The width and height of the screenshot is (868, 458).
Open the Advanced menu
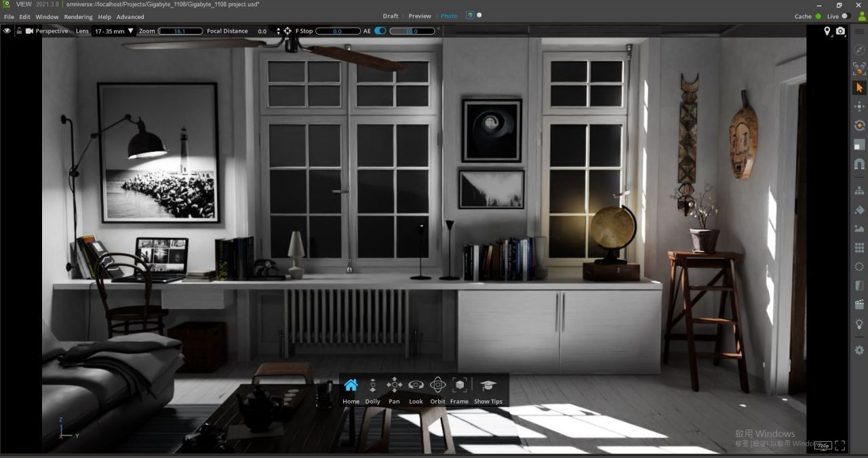click(130, 17)
